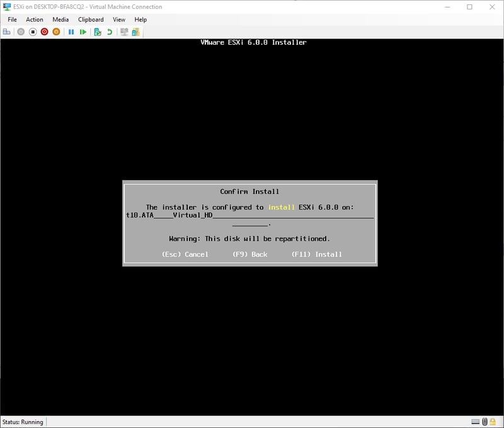Save the VM state with orange icon
This screenshot has width=504, height=428.
(56, 32)
